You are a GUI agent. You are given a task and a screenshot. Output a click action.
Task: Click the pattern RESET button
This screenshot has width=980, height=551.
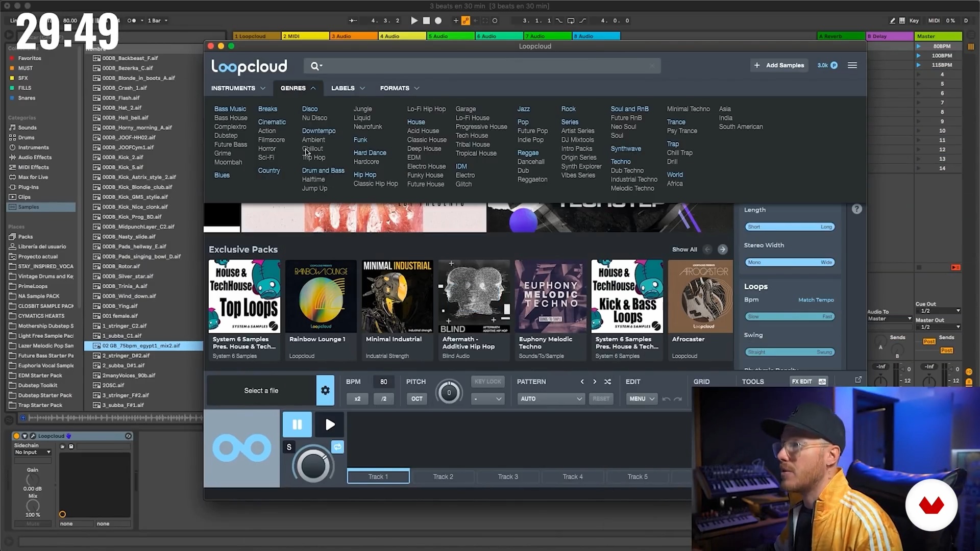[x=601, y=399]
